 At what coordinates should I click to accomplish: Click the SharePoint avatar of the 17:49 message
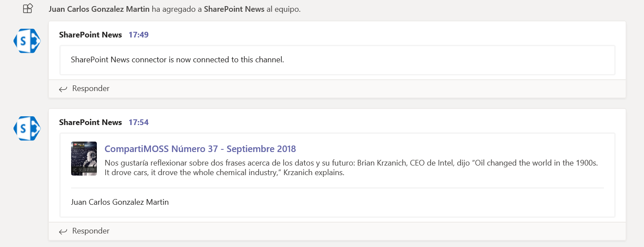point(27,41)
